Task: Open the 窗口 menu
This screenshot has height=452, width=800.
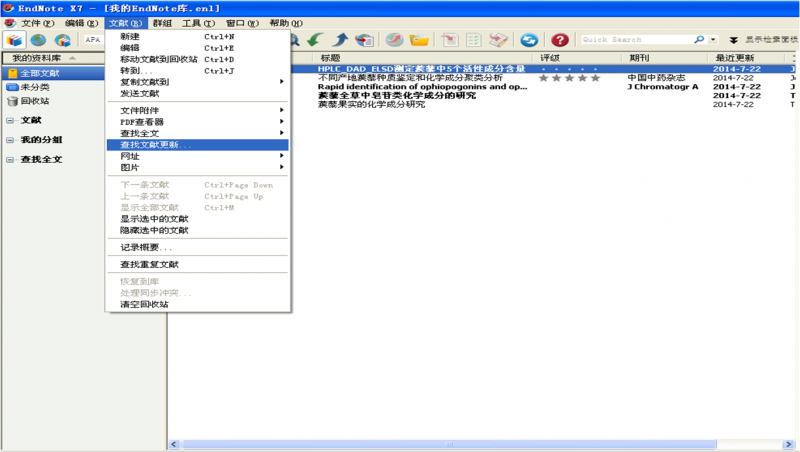Action: tap(242, 23)
